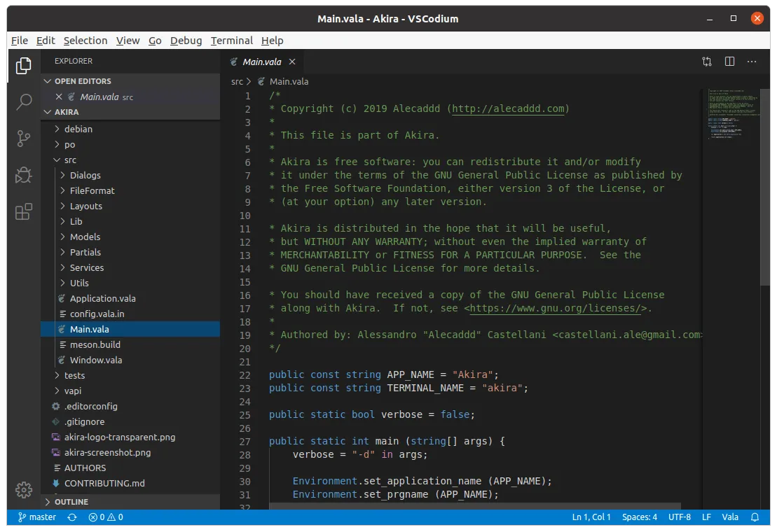
Task: Click the image icon beside akira-logo-transparent.png
Action: (x=56, y=437)
